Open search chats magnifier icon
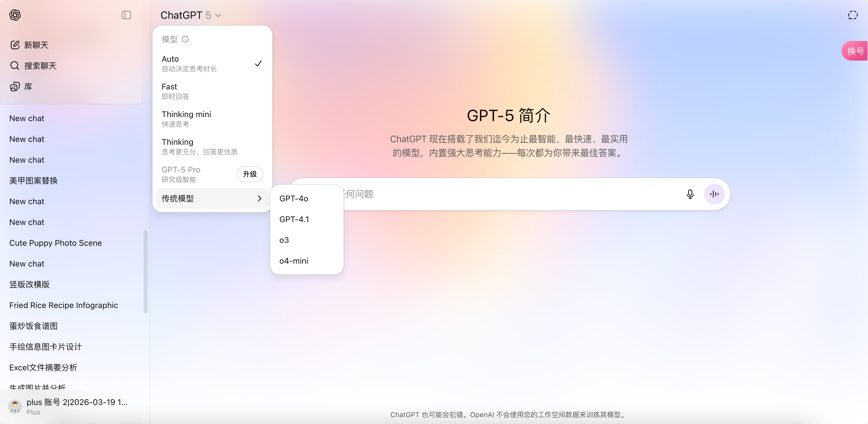Image resolution: width=868 pixels, height=424 pixels. (14, 65)
